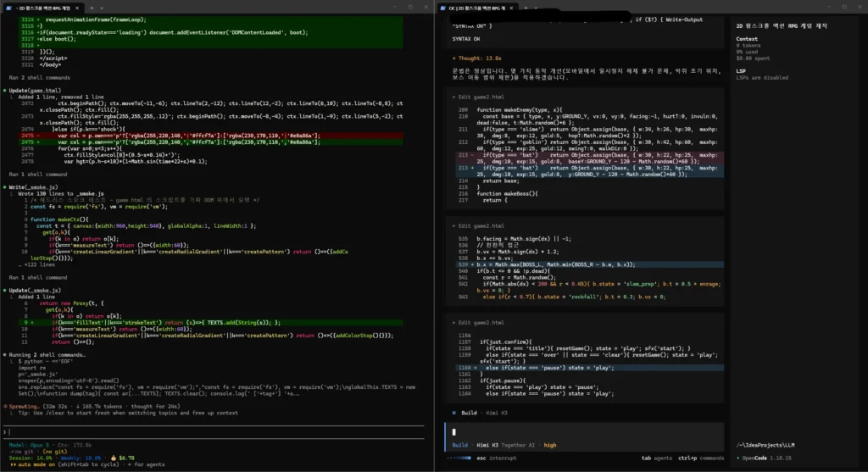This screenshot has width=868, height=472.
Task: Click '~\IdeaProjects\LLM' path in sidebar
Action: (x=765, y=445)
